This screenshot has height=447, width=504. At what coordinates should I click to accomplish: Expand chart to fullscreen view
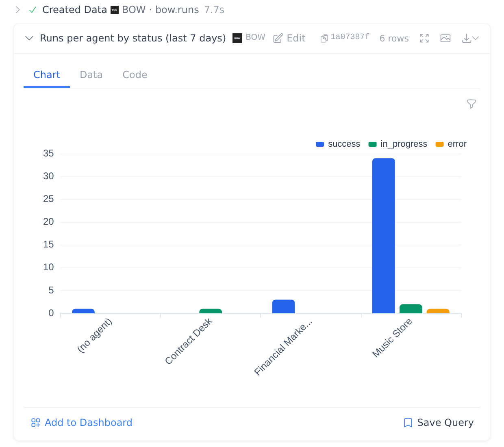click(x=424, y=38)
